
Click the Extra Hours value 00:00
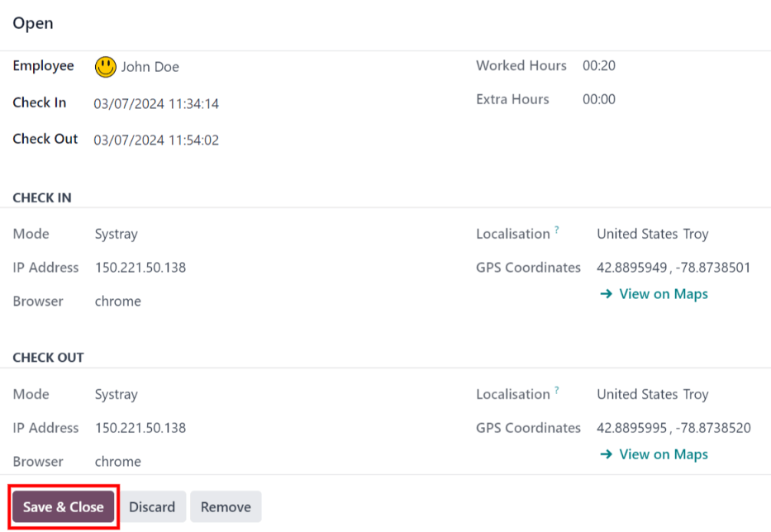tap(599, 99)
